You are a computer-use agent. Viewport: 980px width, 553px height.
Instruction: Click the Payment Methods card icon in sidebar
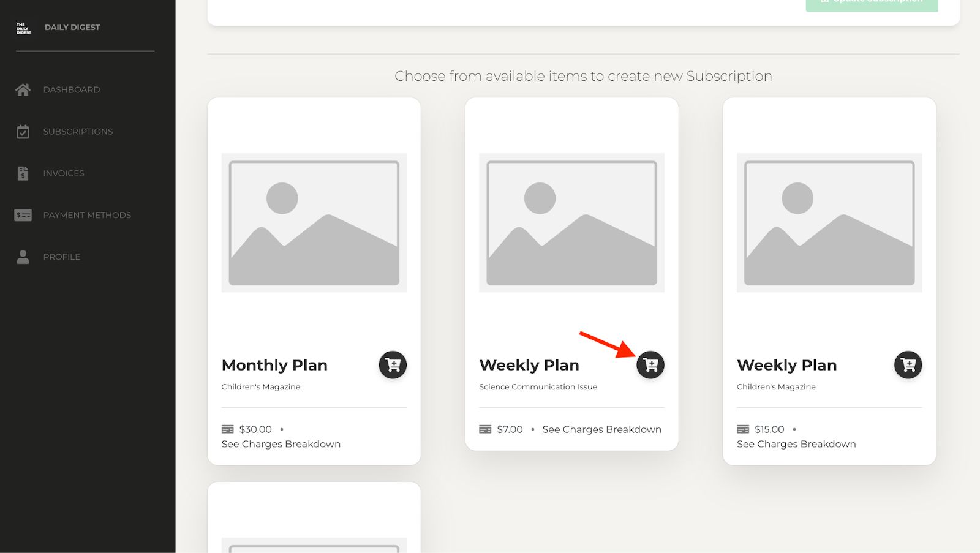23,215
